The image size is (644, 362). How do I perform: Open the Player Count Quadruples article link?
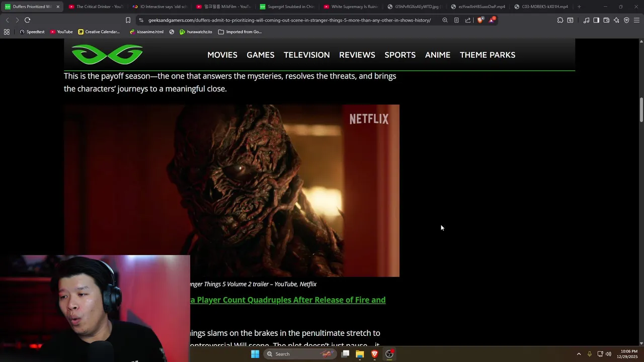(x=288, y=300)
